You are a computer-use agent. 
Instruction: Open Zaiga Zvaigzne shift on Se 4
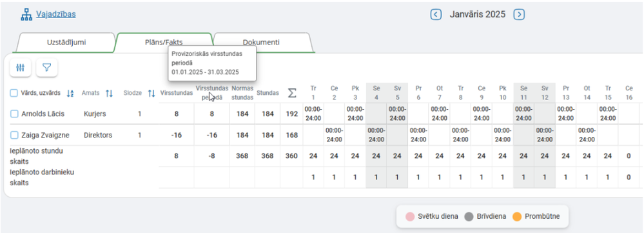coord(376,135)
